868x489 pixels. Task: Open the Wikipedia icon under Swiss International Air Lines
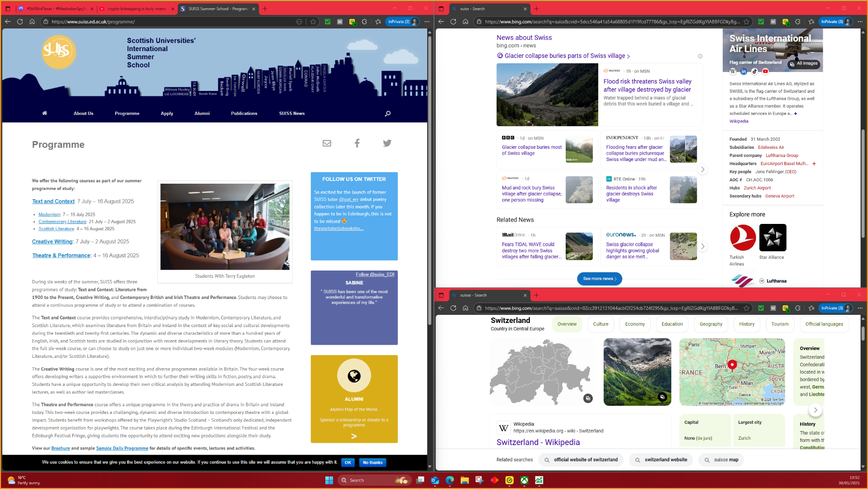coord(733,71)
